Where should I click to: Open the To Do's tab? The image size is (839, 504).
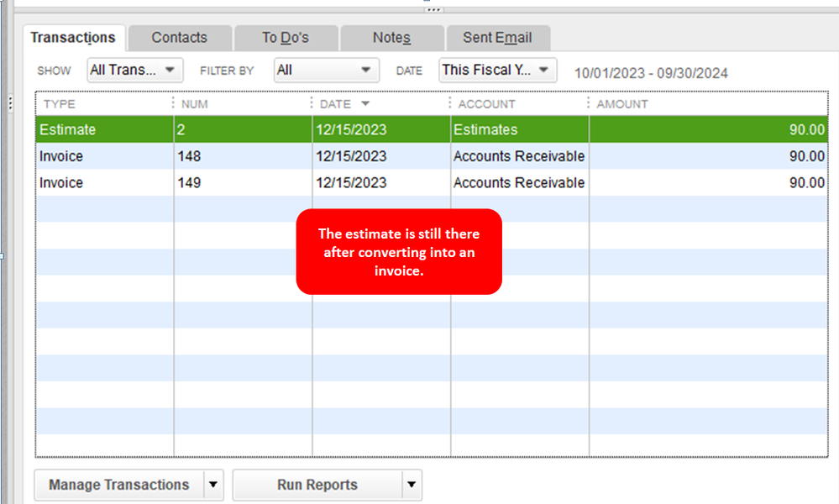tap(286, 38)
